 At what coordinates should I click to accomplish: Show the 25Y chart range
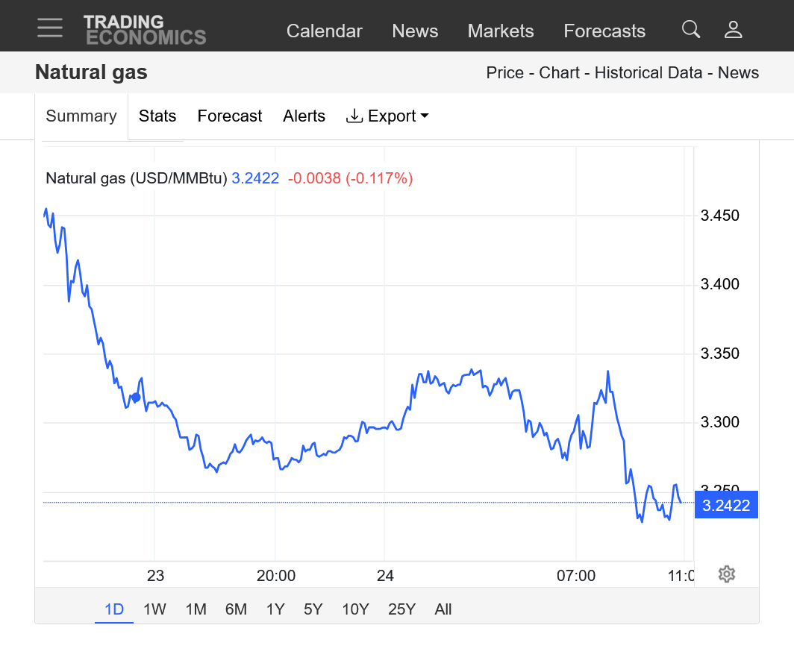(x=401, y=609)
